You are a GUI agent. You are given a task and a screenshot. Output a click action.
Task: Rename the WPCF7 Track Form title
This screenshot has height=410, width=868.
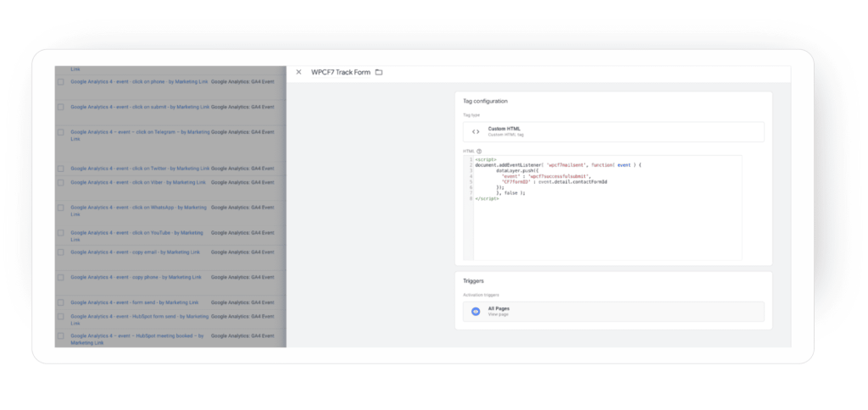[341, 72]
